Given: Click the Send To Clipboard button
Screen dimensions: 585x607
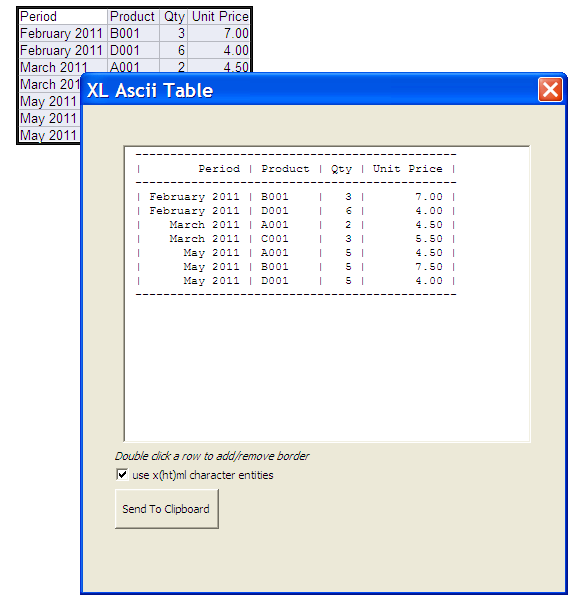Looking at the screenshot, I should point(167,509).
